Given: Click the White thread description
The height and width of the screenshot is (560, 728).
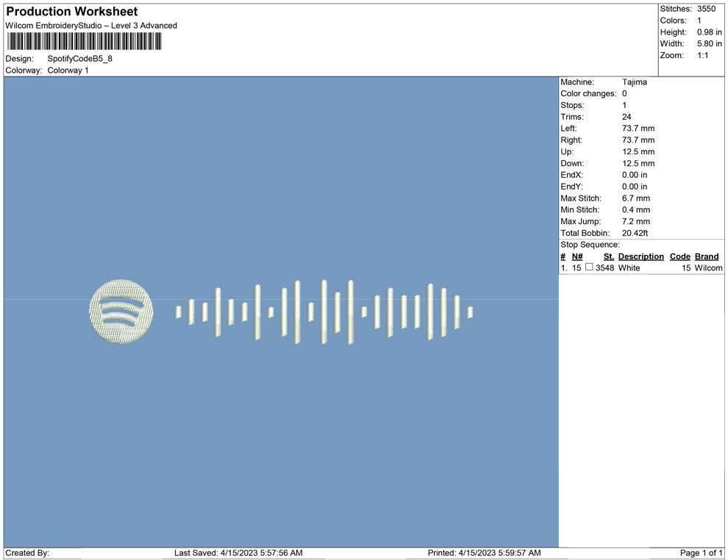Looking at the screenshot, I should 629,268.
